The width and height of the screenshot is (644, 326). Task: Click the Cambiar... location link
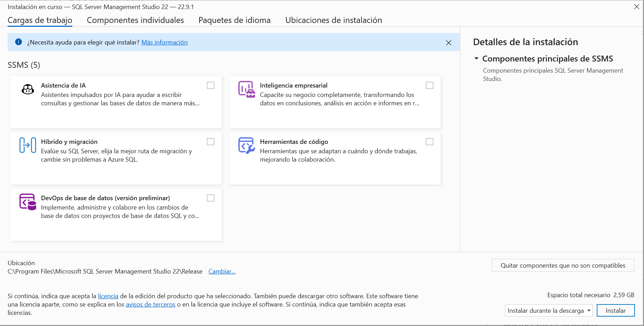pos(222,271)
